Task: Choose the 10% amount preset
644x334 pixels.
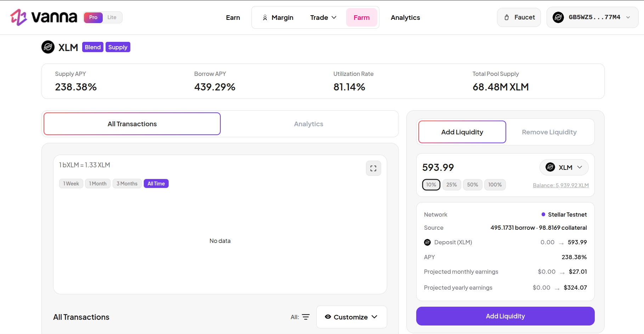Action: 431,185
